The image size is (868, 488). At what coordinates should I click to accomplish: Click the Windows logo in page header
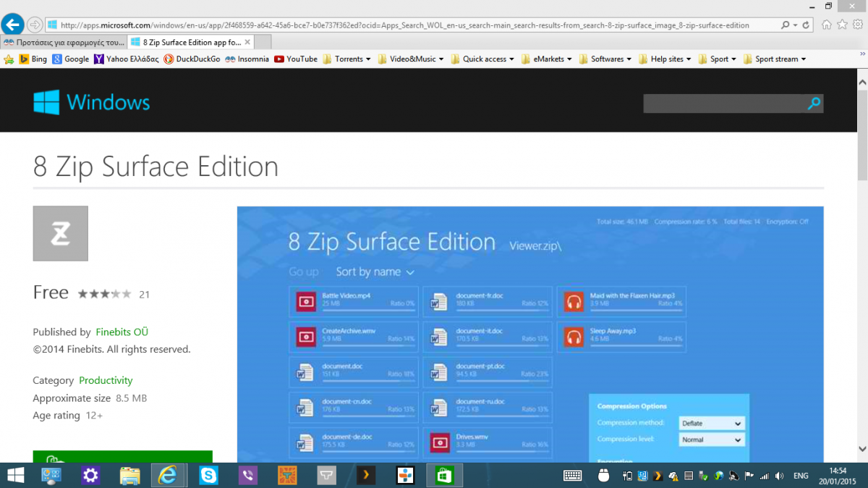pos(91,102)
